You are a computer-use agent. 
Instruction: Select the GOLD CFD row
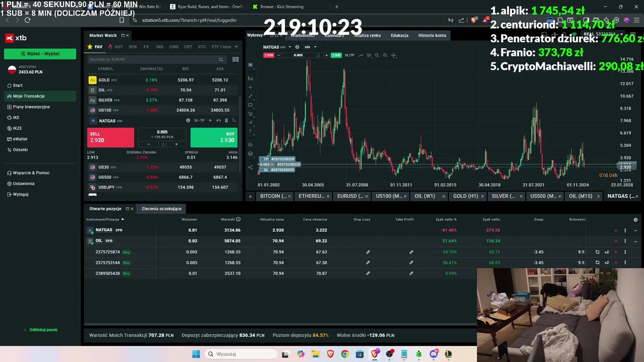(x=162, y=80)
